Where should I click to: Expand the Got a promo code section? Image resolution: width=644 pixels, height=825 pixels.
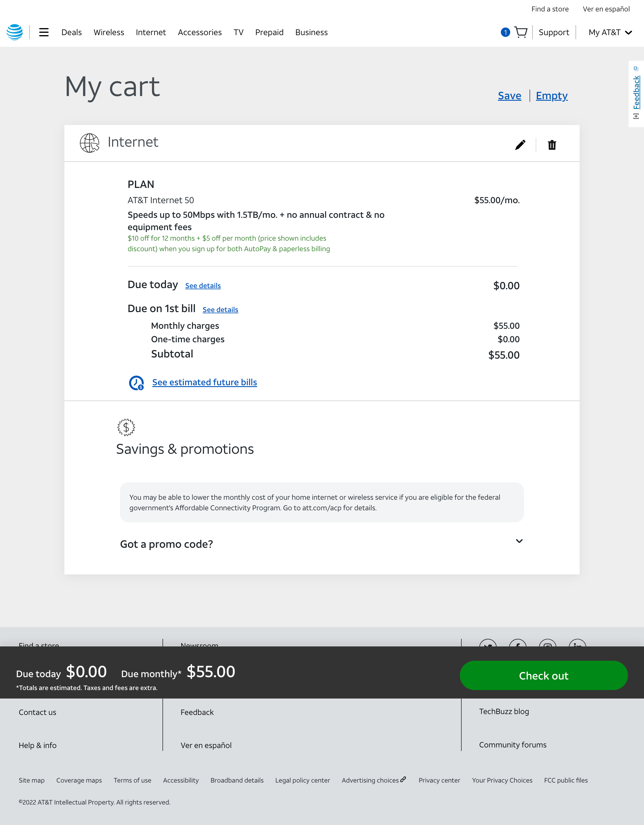(519, 541)
